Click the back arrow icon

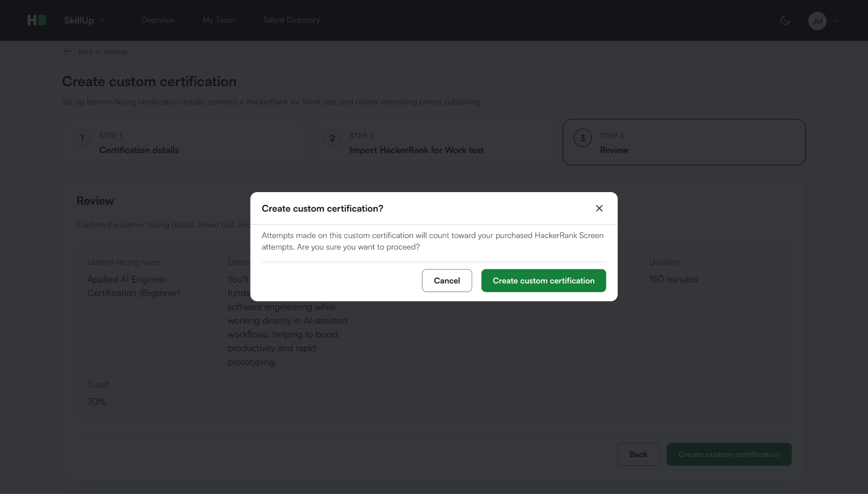[x=67, y=51]
